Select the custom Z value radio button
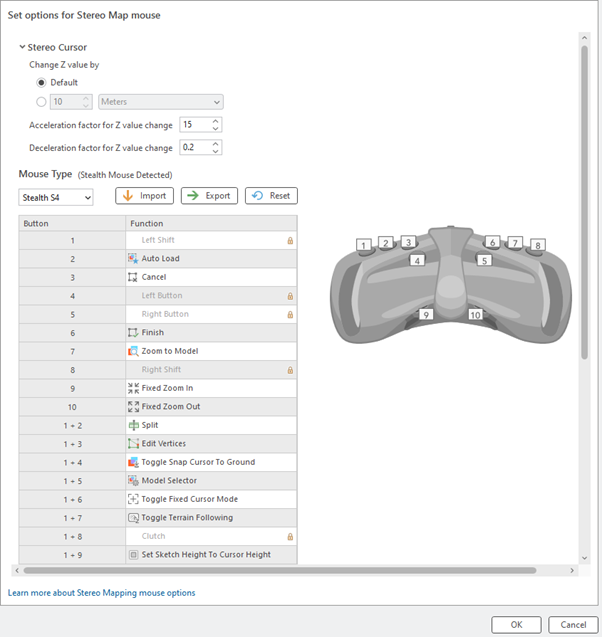This screenshot has width=602, height=637. tap(42, 101)
